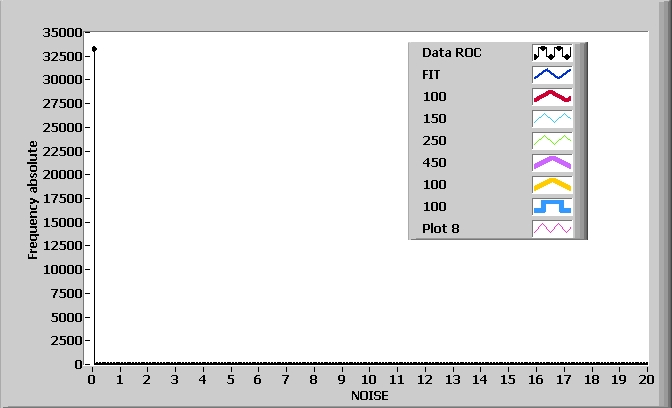672x408 pixels.
Task: Click the green 250 plot line icon
Action: tap(552, 140)
